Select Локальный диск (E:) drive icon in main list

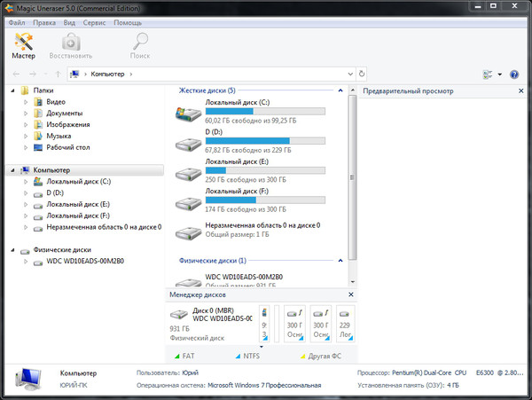pos(188,174)
